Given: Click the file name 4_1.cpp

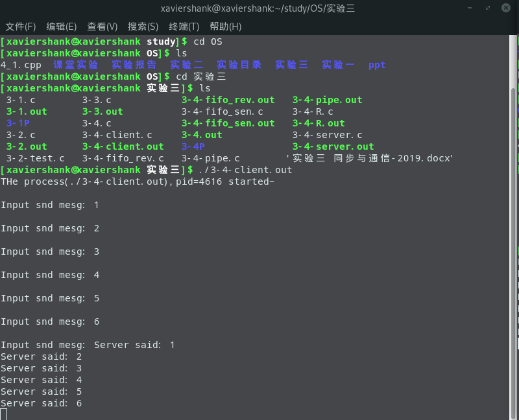Looking at the screenshot, I should (x=21, y=65).
